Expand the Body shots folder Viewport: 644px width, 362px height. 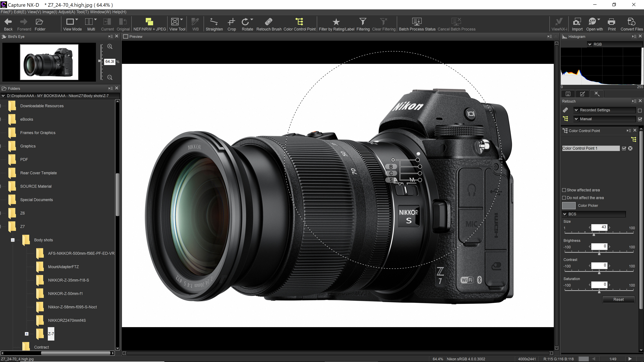coord(13,239)
